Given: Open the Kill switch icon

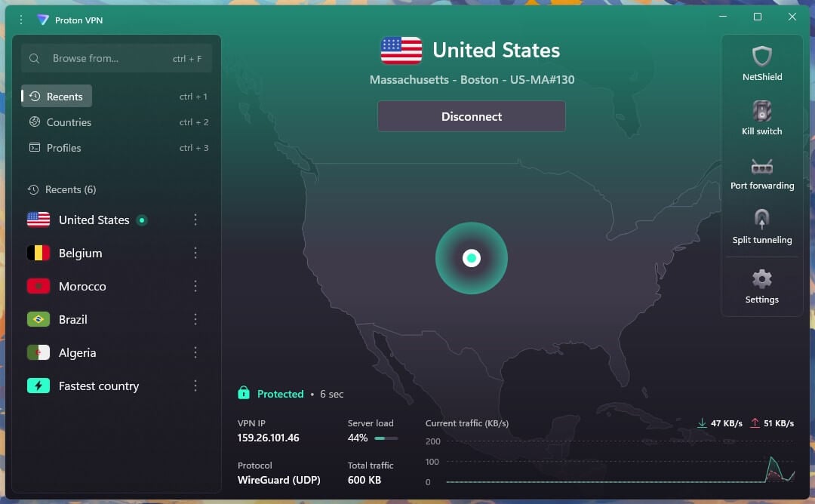Looking at the screenshot, I should coord(761,111).
